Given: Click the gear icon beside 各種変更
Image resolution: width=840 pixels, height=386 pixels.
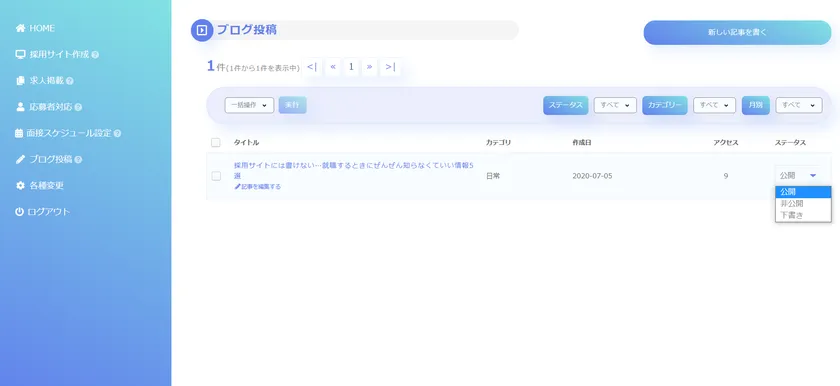Looking at the screenshot, I should click(20, 186).
